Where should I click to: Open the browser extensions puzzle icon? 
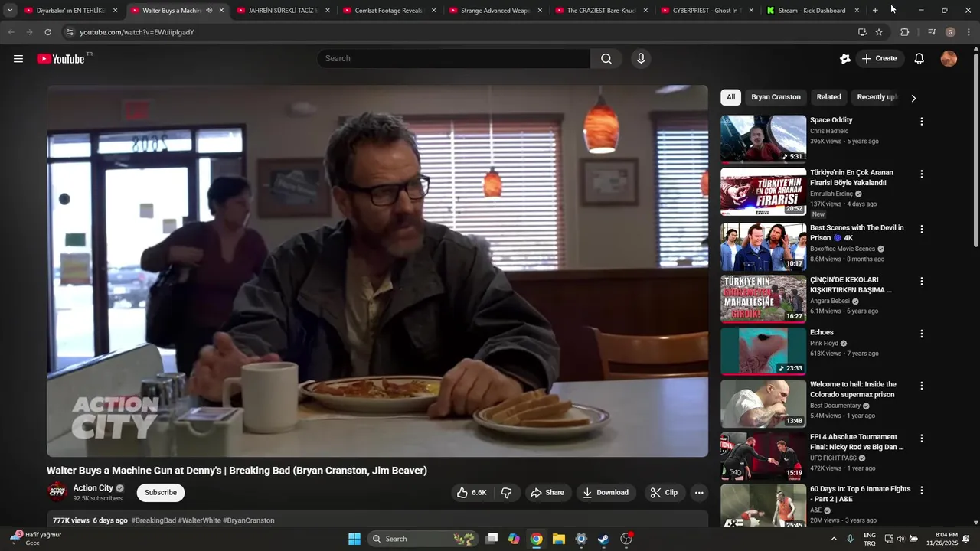905,32
